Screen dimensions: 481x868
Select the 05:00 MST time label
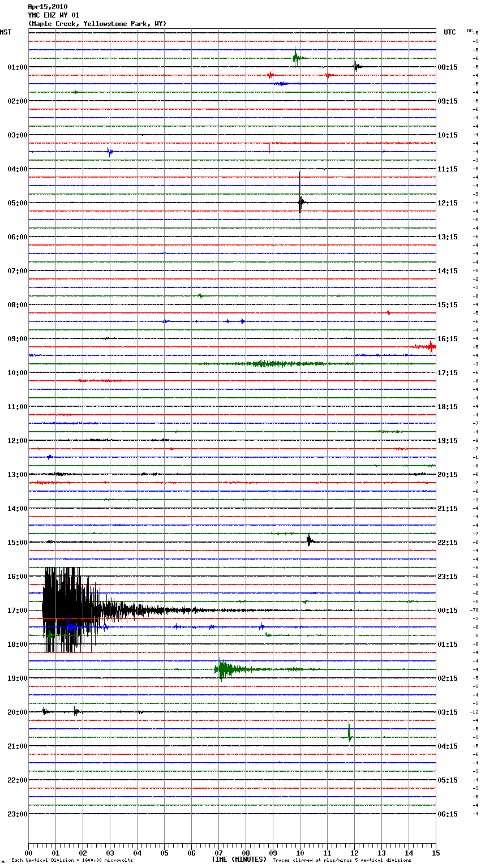[17, 203]
